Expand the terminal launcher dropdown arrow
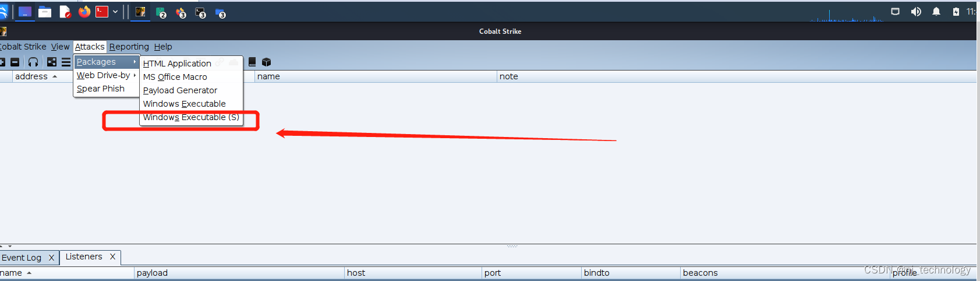The image size is (980, 281). coord(115,12)
